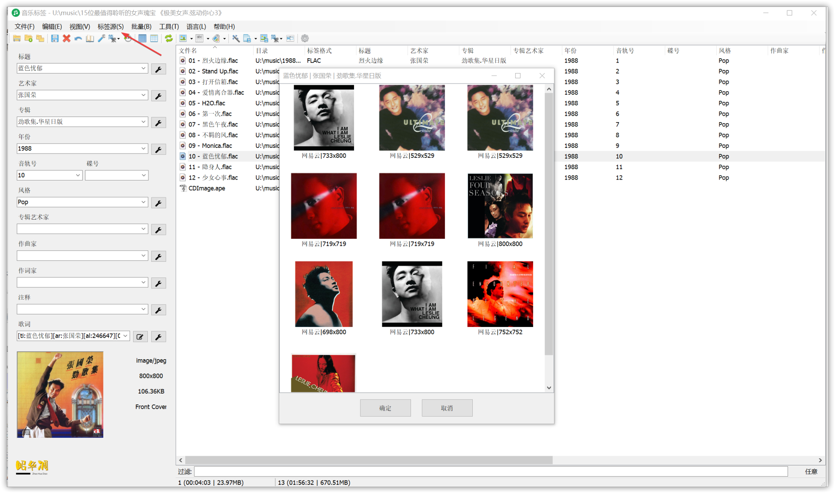Click the Save tags floppy disk icon
835x504 pixels.
(x=55, y=38)
